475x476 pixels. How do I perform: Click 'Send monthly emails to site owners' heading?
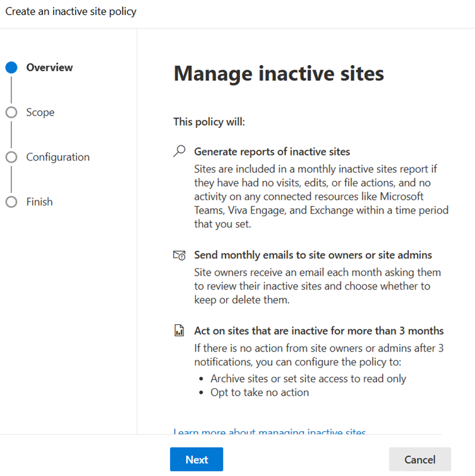(x=313, y=255)
